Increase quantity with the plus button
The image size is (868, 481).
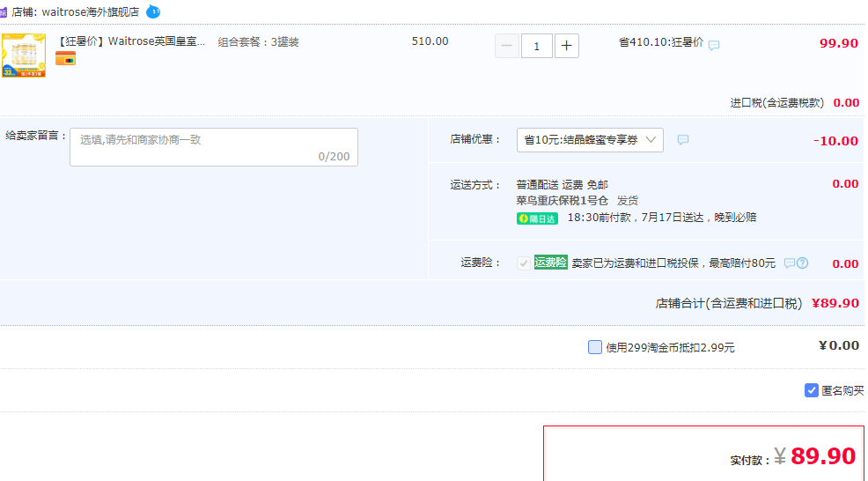click(x=566, y=46)
